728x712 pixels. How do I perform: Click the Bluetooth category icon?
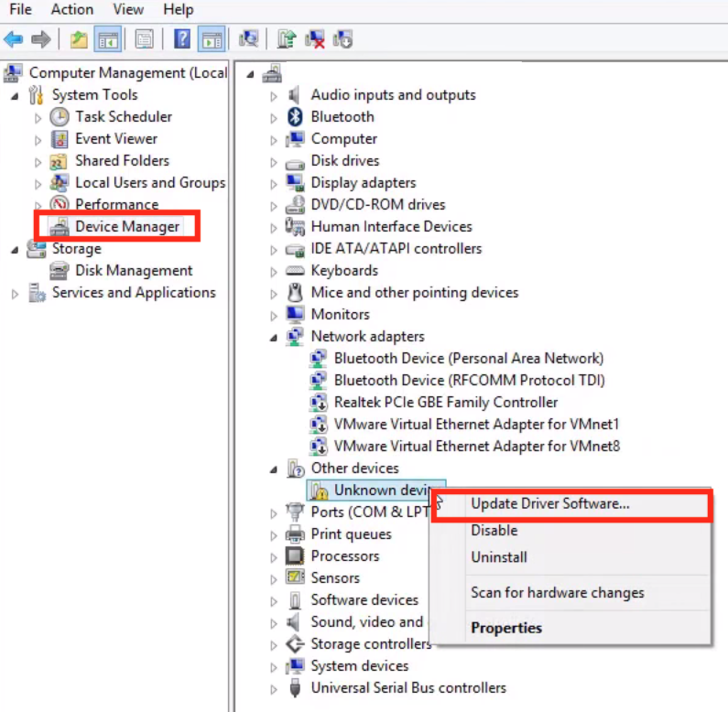click(295, 117)
